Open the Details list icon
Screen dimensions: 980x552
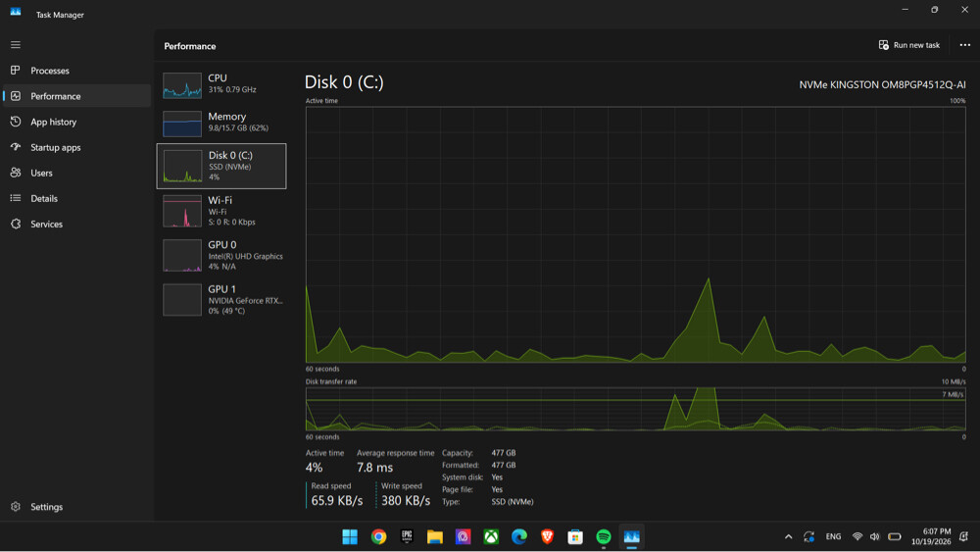click(16, 198)
